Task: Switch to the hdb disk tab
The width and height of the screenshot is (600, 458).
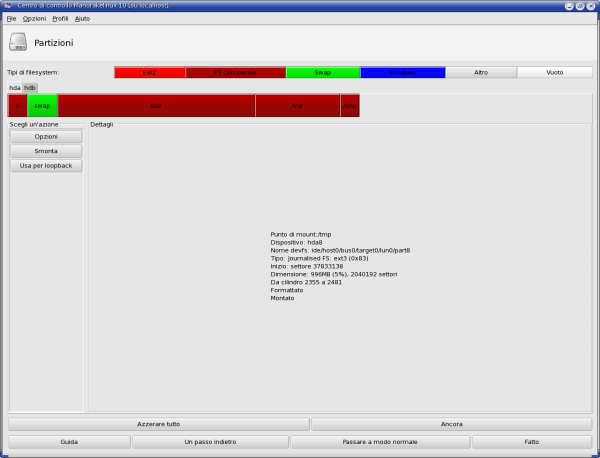Action: pos(30,87)
